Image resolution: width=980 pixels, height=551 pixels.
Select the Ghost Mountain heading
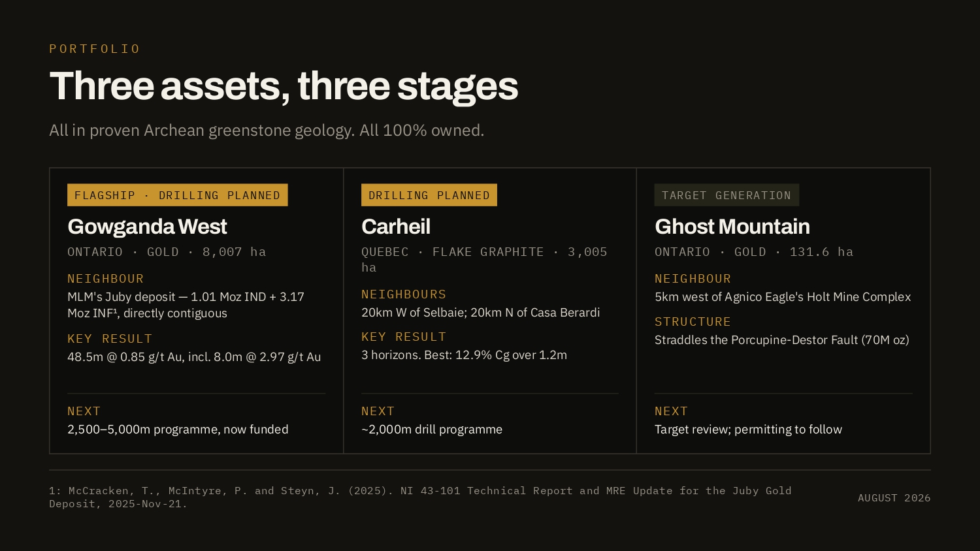point(732,227)
